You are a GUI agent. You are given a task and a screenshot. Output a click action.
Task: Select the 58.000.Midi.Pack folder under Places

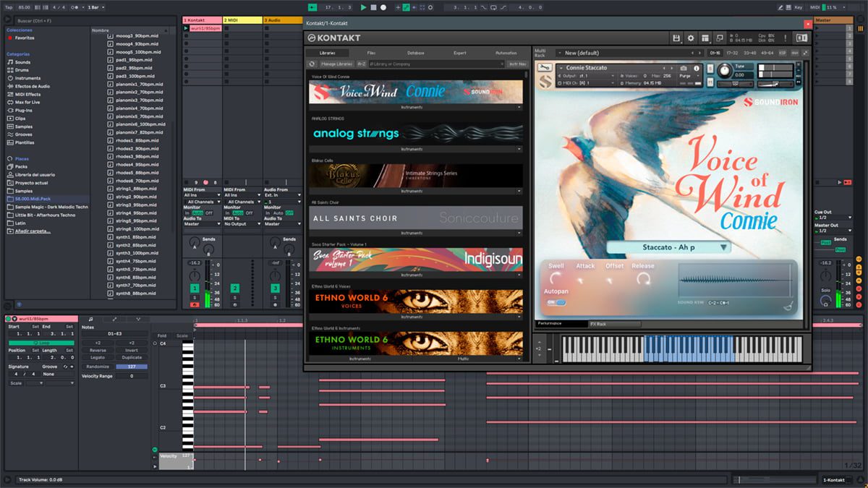(x=46, y=199)
